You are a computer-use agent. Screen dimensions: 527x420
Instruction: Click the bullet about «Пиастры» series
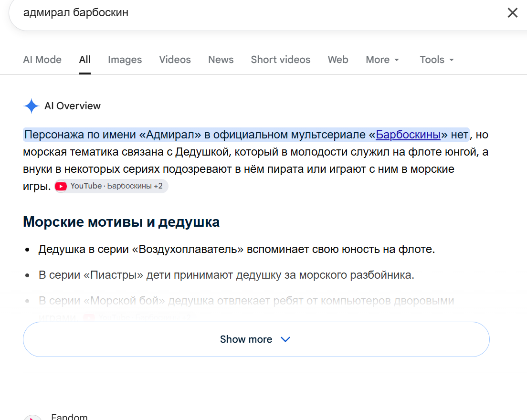click(227, 275)
